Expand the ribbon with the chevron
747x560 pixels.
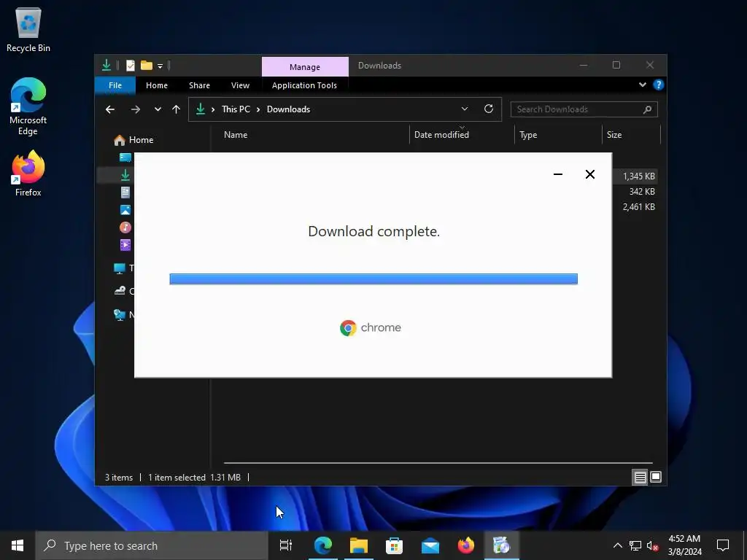[642, 85]
